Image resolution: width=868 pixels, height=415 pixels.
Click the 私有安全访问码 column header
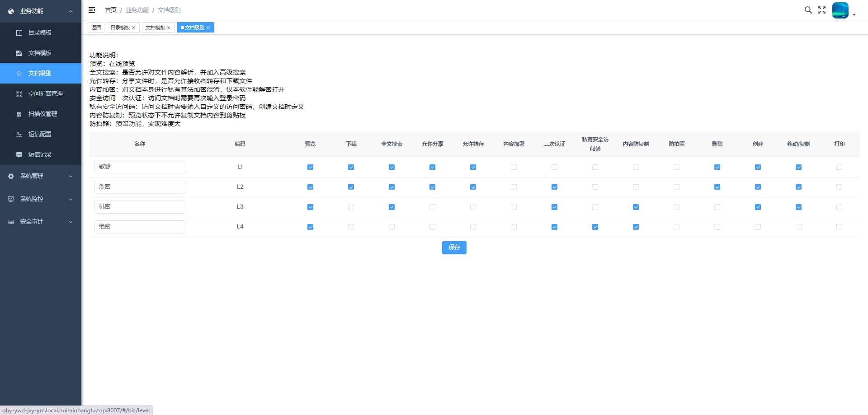tap(595, 144)
